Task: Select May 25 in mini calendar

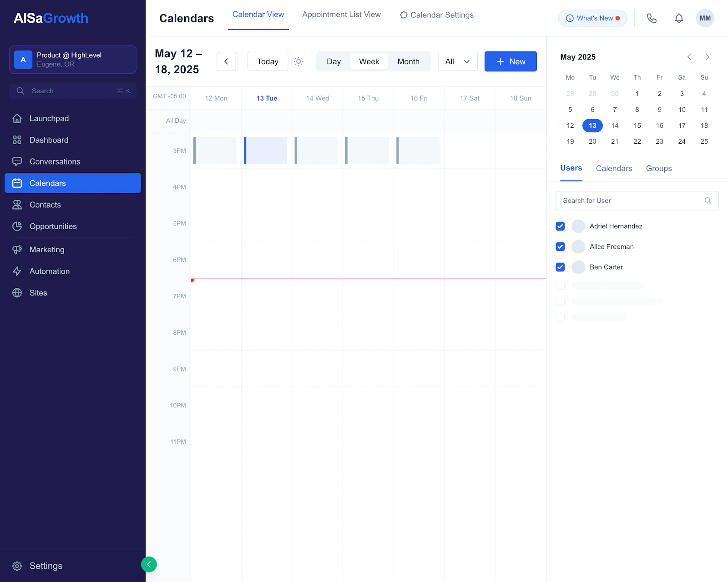Action: coord(704,141)
